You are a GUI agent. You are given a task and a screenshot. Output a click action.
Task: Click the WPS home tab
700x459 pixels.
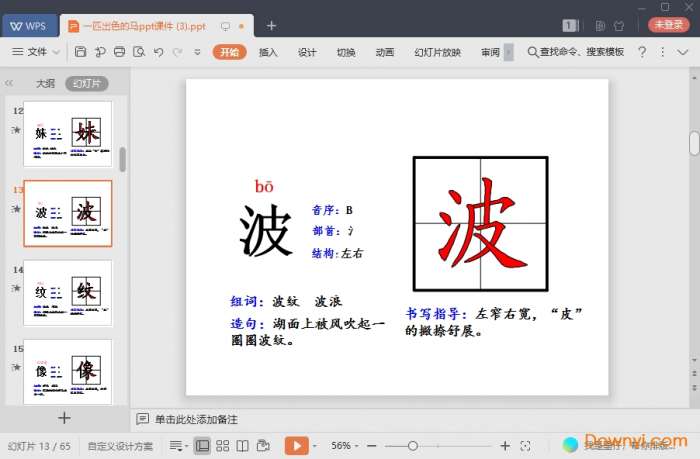(29, 26)
